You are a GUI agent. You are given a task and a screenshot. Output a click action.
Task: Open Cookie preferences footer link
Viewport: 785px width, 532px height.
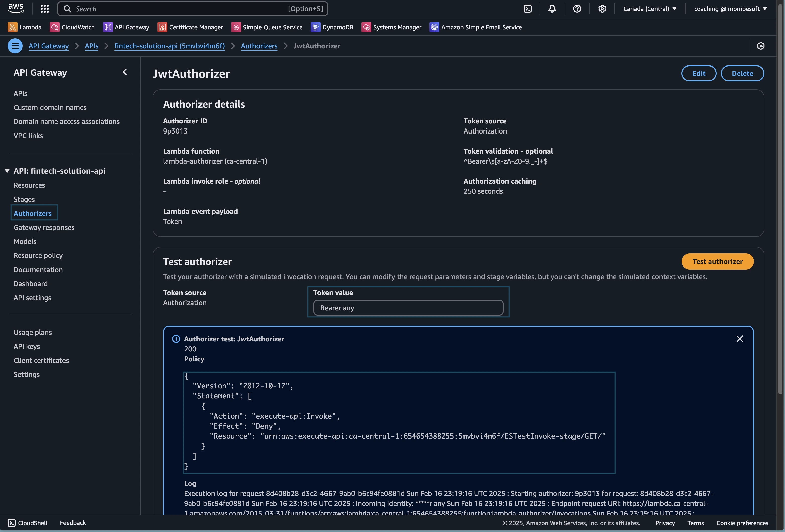[742, 523]
